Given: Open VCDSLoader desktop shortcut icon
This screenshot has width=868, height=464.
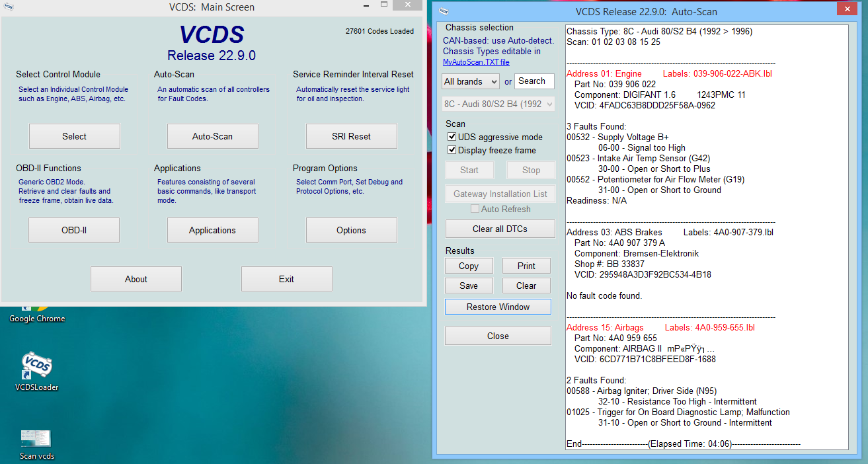Looking at the screenshot, I should pos(37,367).
